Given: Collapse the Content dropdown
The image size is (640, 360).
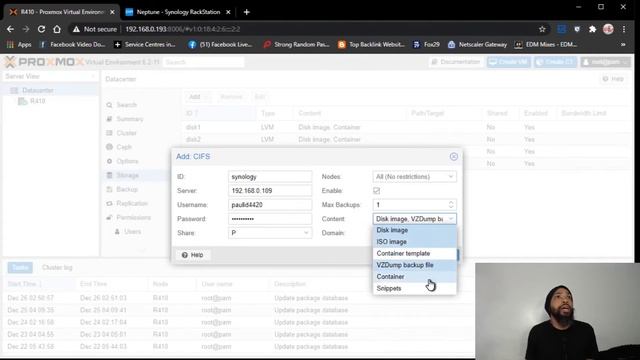Looking at the screenshot, I should pos(451,219).
